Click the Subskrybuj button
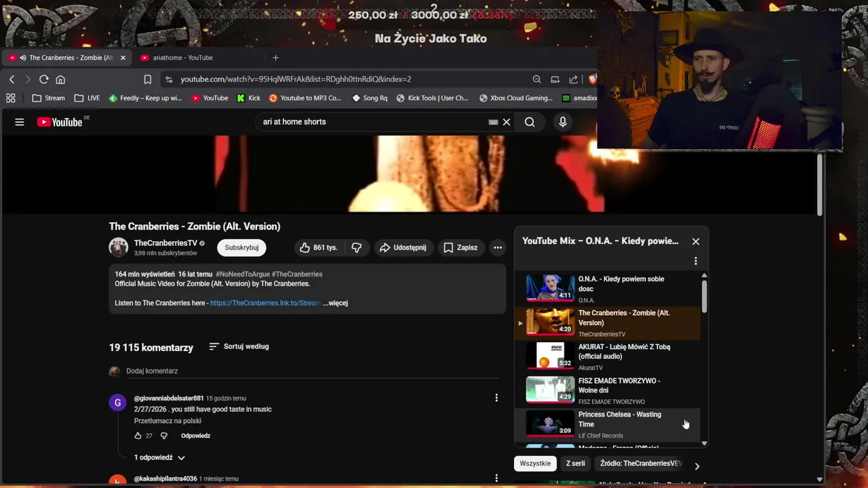 click(x=241, y=248)
